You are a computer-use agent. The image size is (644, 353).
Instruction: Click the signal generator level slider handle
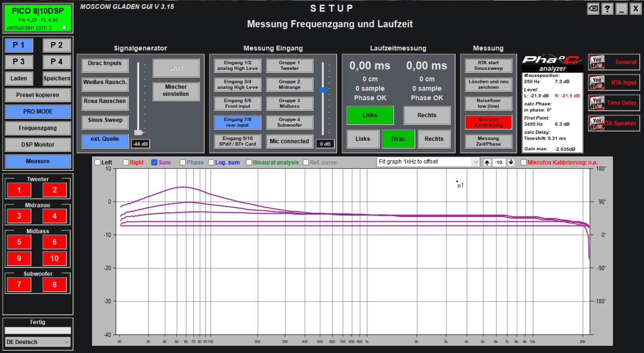pyautogui.click(x=139, y=133)
